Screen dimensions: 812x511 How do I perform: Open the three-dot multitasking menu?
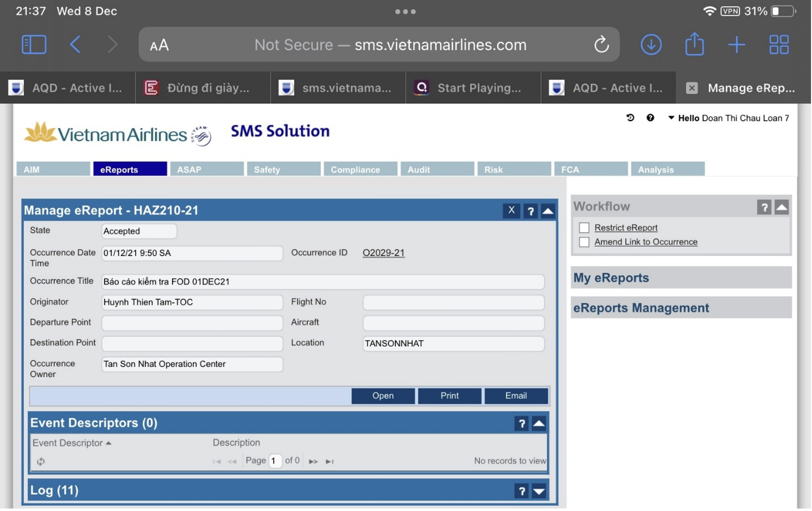405,11
